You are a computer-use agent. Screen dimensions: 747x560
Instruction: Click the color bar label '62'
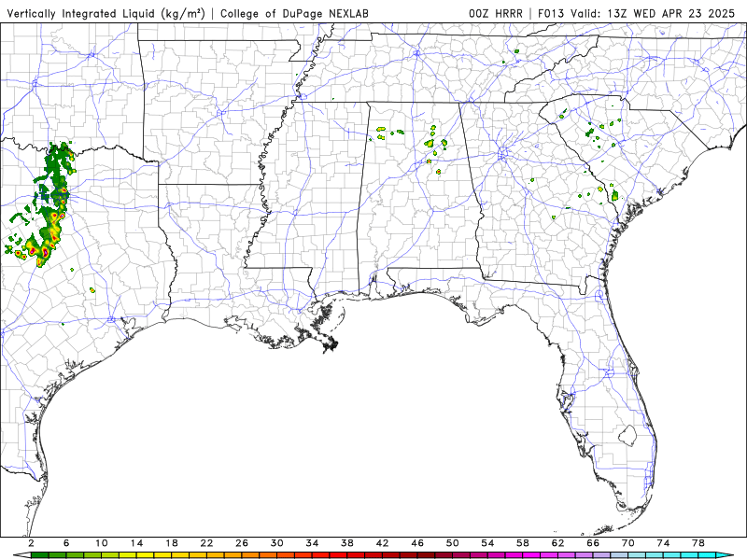(558, 543)
